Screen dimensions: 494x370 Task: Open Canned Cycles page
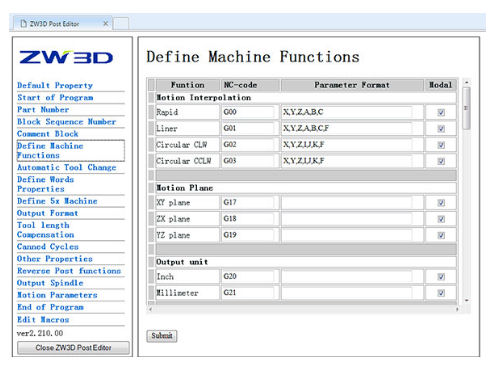(x=48, y=247)
